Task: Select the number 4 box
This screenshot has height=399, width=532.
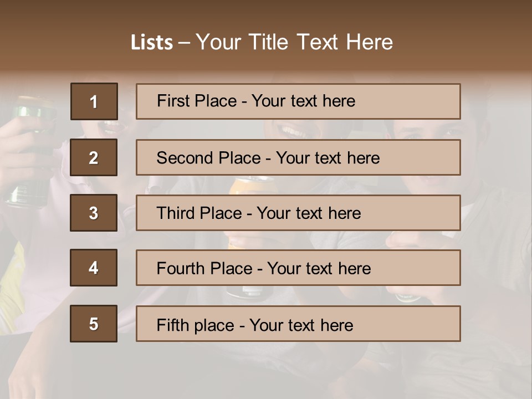Action: [x=94, y=268]
